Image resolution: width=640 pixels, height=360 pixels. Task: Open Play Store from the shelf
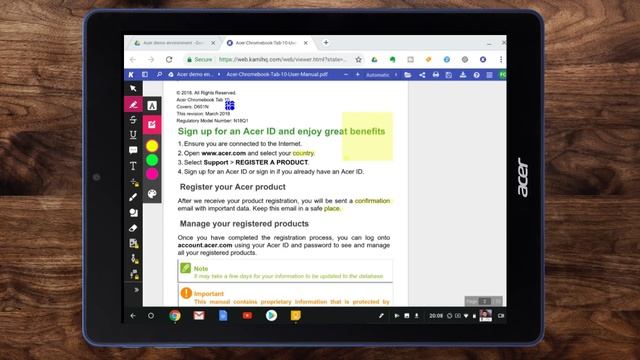point(271,316)
